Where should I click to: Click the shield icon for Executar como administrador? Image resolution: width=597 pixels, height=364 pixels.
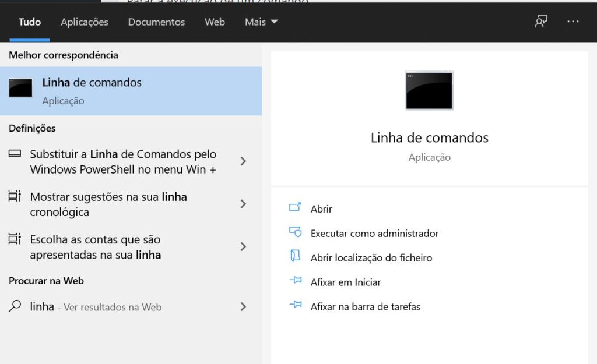(x=295, y=232)
